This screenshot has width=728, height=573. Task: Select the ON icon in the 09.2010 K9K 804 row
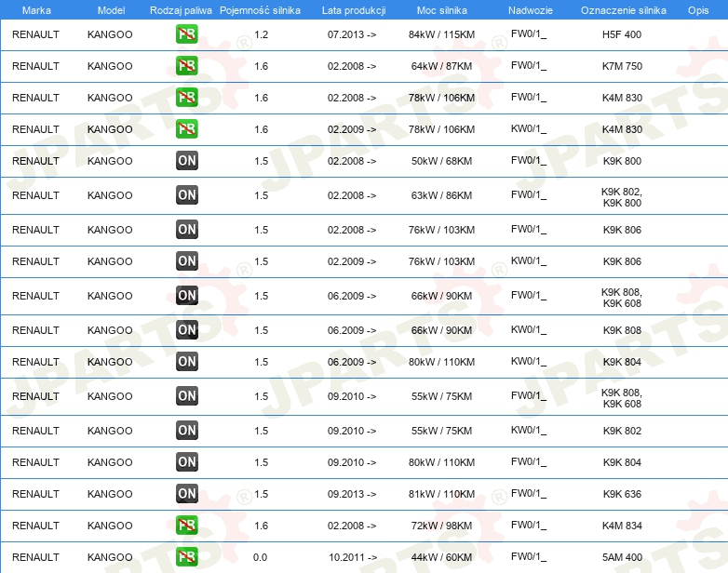(x=186, y=461)
